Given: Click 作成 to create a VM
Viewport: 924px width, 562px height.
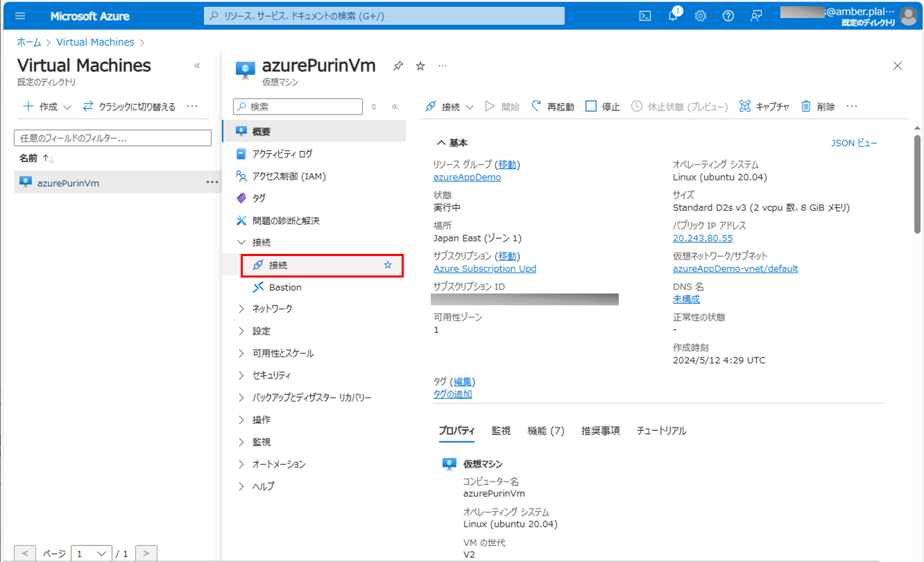Looking at the screenshot, I should pyautogui.click(x=47, y=107).
